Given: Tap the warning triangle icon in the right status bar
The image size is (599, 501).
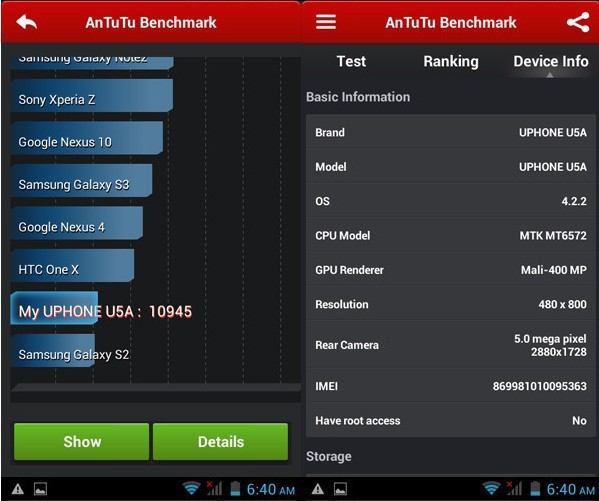Looking at the screenshot, I should click(x=318, y=489).
